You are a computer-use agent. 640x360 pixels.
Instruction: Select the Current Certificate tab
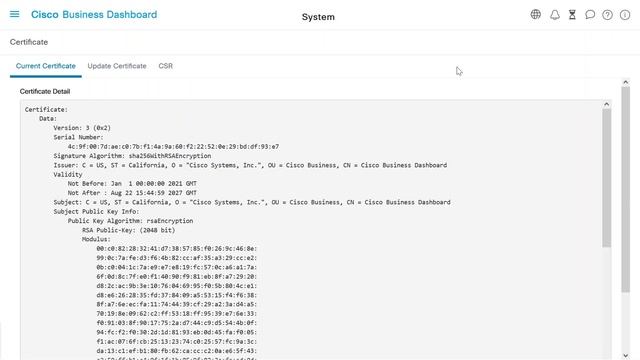click(46, 66)
